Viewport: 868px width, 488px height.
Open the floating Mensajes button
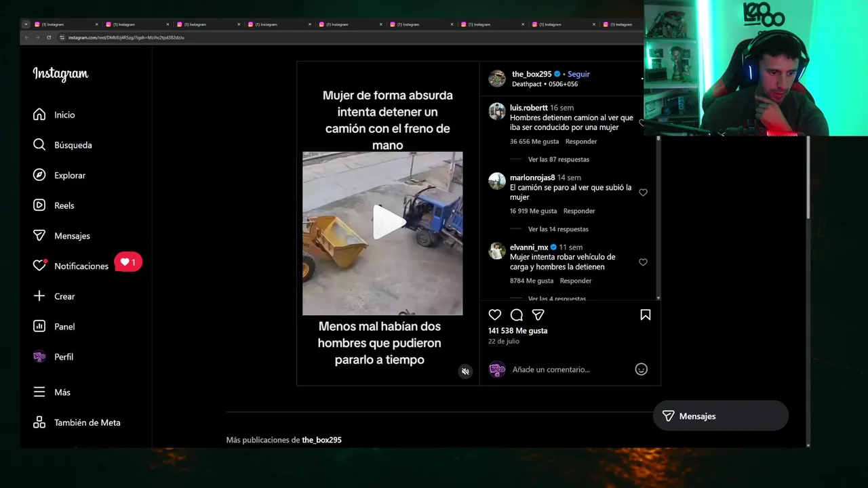[x=720, y=416]
